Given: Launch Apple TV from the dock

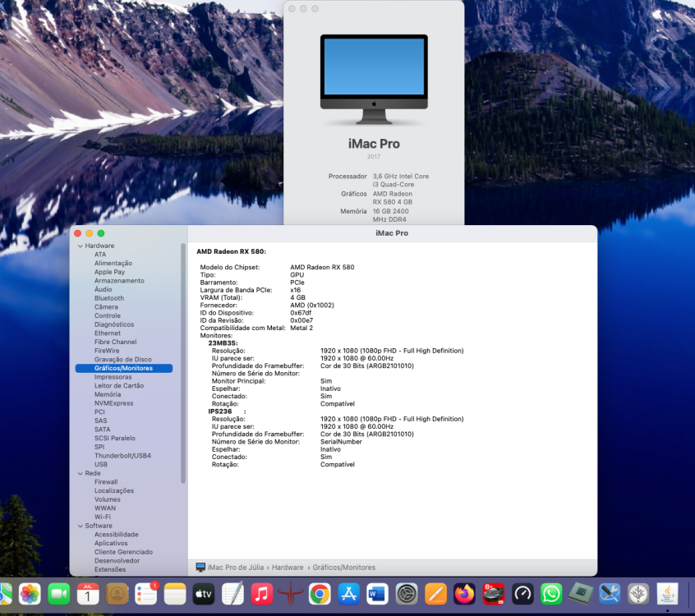Looking at the screenshot, I should click(x=204, y=594).
